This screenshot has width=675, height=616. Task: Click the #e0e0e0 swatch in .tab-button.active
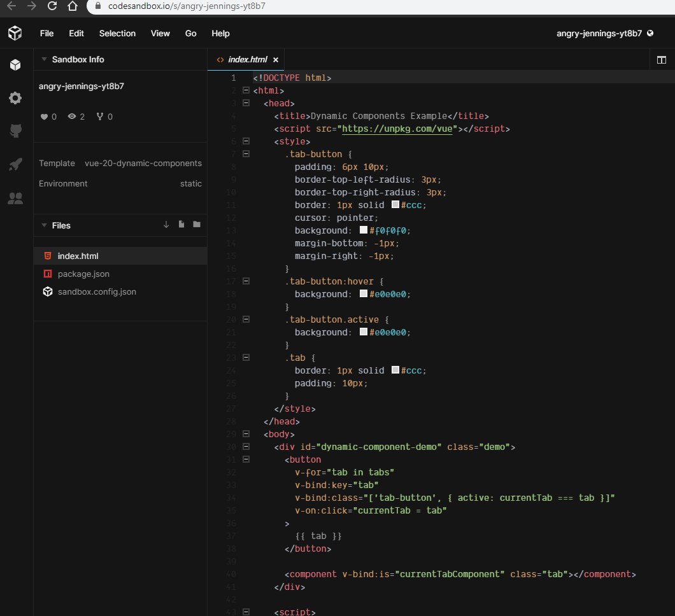[x=364, y=332]
